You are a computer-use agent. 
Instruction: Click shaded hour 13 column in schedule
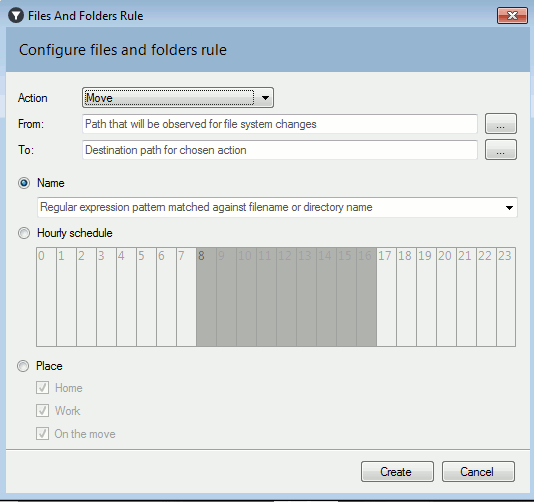pyautogui.click(x=306, y=297)
